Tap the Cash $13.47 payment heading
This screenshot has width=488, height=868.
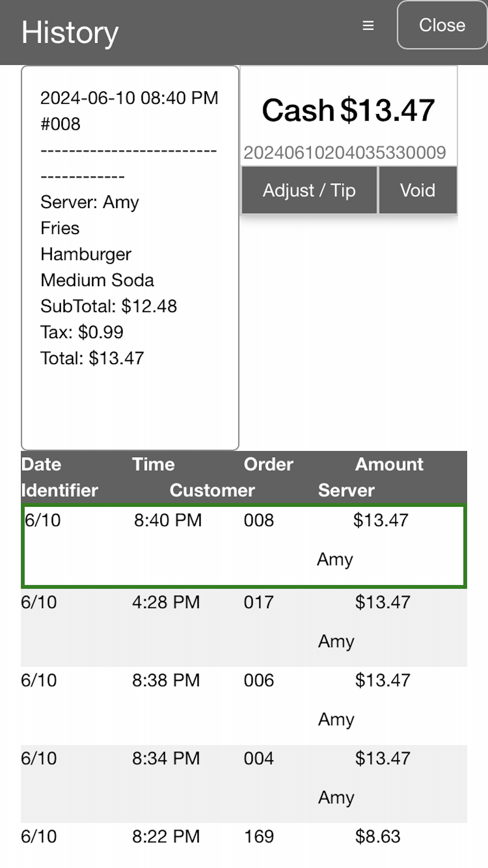click(x=348, y=110)
